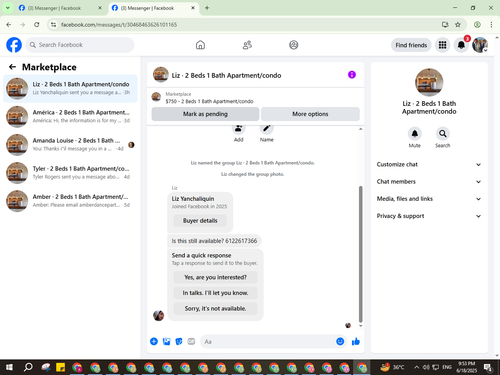Open the Marketplace listing $750 link

click(209, 101)
